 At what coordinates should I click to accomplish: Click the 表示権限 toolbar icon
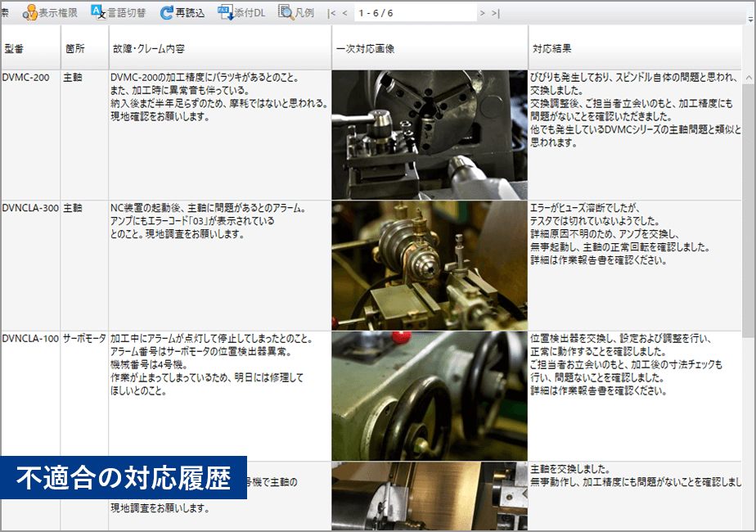point(30,12)
